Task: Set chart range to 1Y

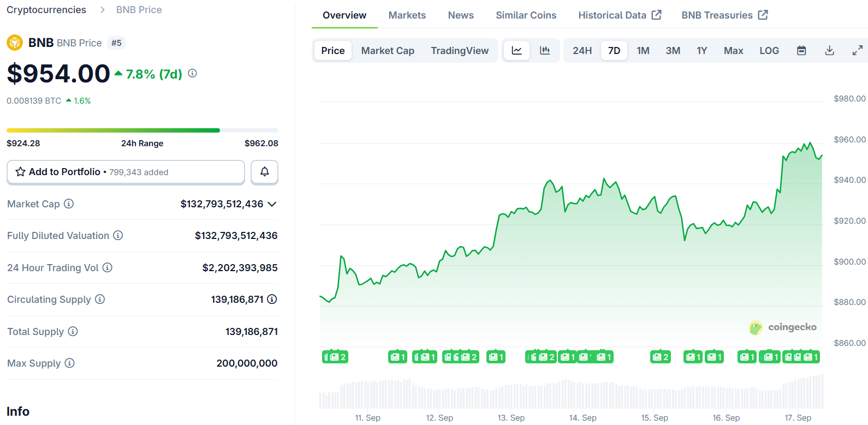Action: pos(702,51)
